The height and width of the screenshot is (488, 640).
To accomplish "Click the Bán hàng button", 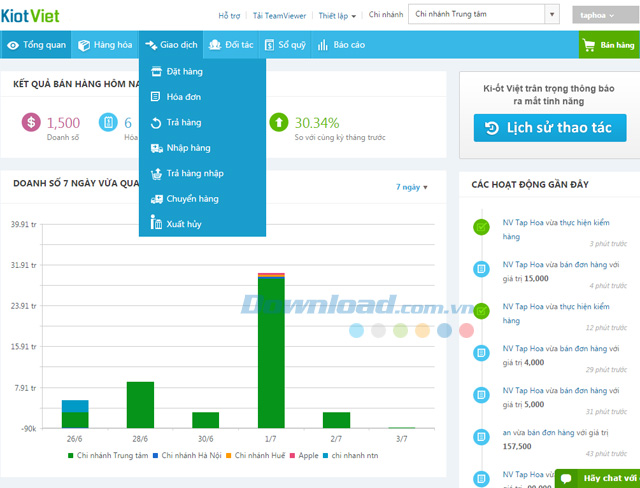I will [x=609, y=45].
